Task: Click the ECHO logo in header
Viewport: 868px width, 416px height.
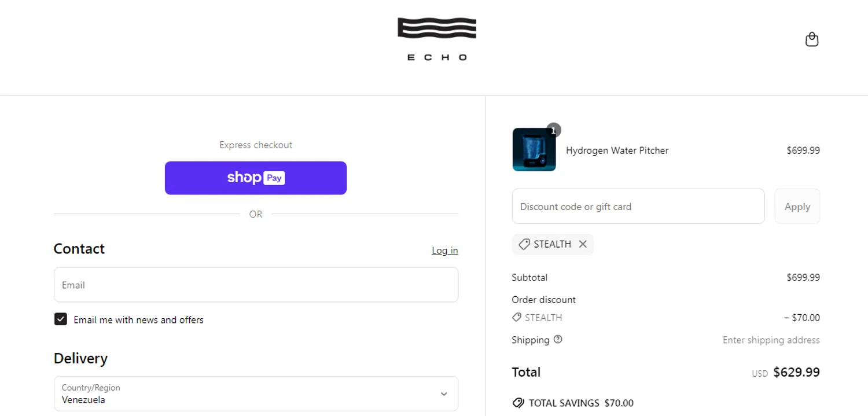Action: [x=437, y=39]
